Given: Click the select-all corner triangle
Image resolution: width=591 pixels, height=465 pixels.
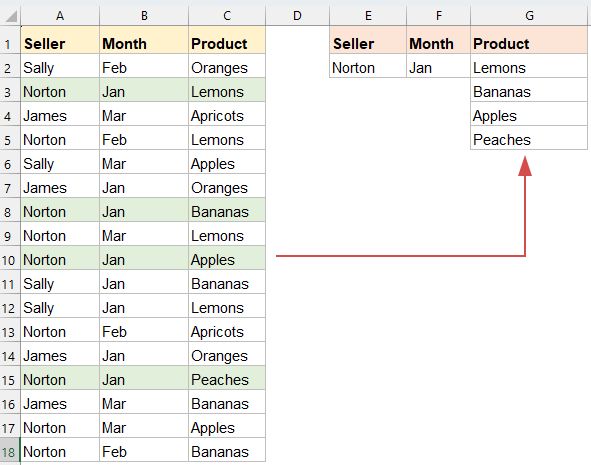Looking at the screenshot, I should (11, 16).
